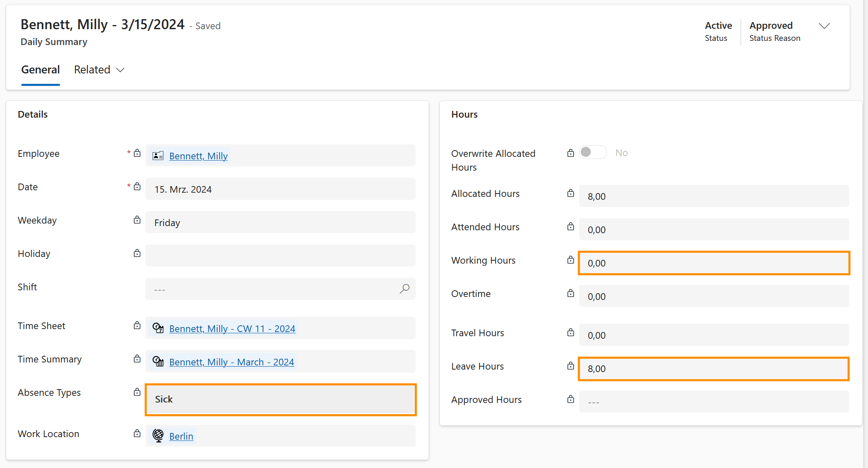Open the Bennett, Milly employee link
Image resolution: width=868 pixels, height=468 pixels.
198,156
